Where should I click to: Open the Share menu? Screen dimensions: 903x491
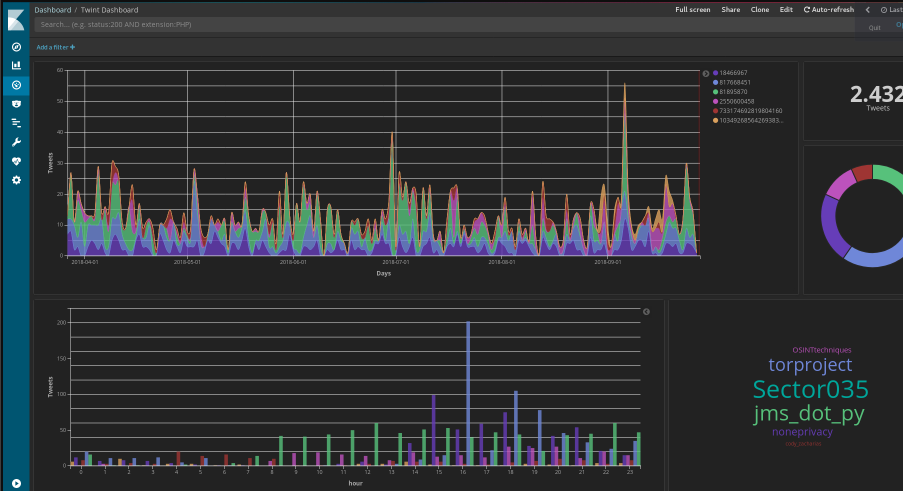(x=731, y=9)
